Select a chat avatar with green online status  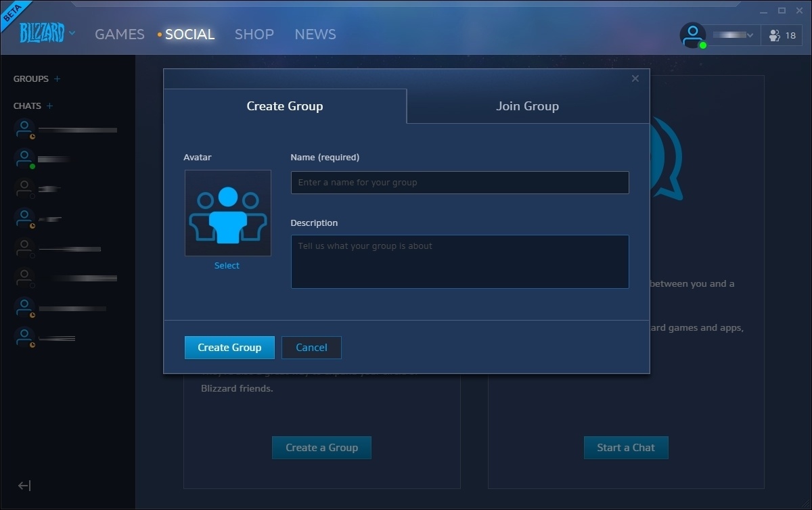point(24,158)
